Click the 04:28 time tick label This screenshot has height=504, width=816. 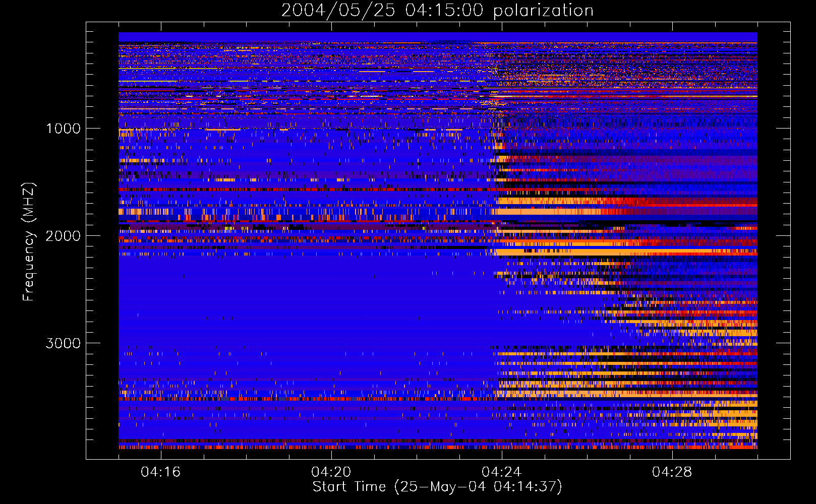(x=672, y=472)
